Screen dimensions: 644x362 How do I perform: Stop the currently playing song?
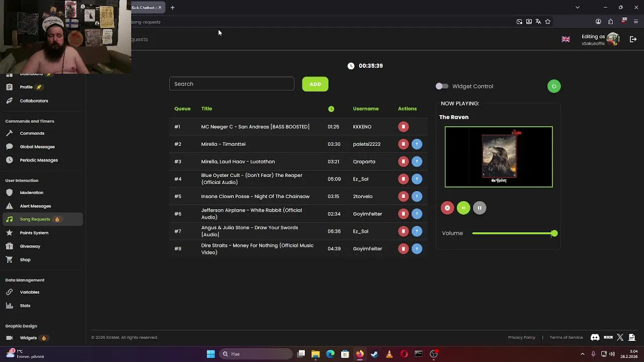[447, 208]
